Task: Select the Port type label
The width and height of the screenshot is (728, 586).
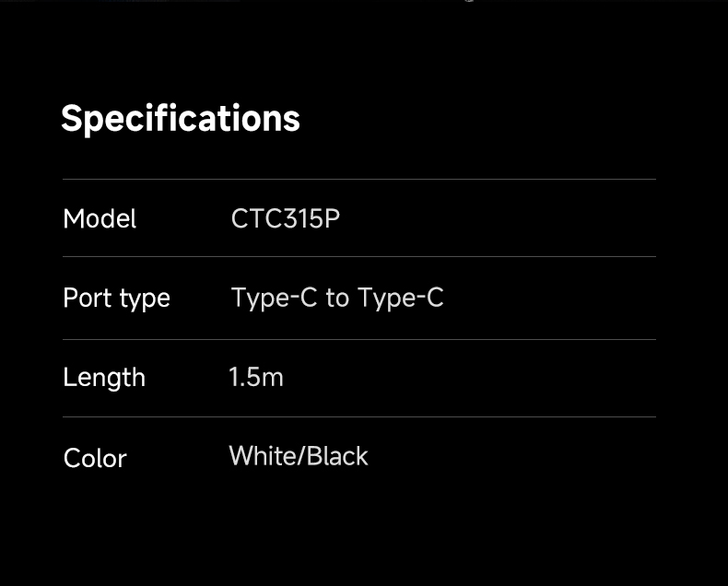Action: [116, 299]
